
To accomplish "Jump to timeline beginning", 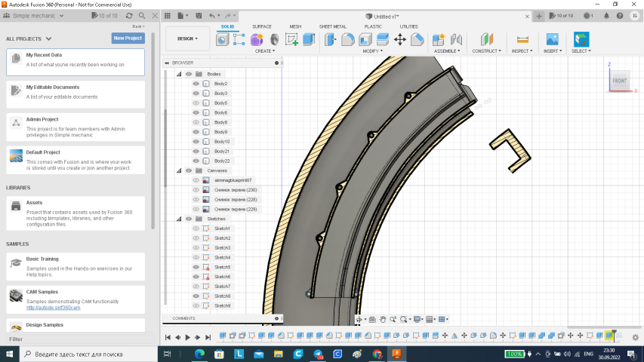I will click(168, 337).
